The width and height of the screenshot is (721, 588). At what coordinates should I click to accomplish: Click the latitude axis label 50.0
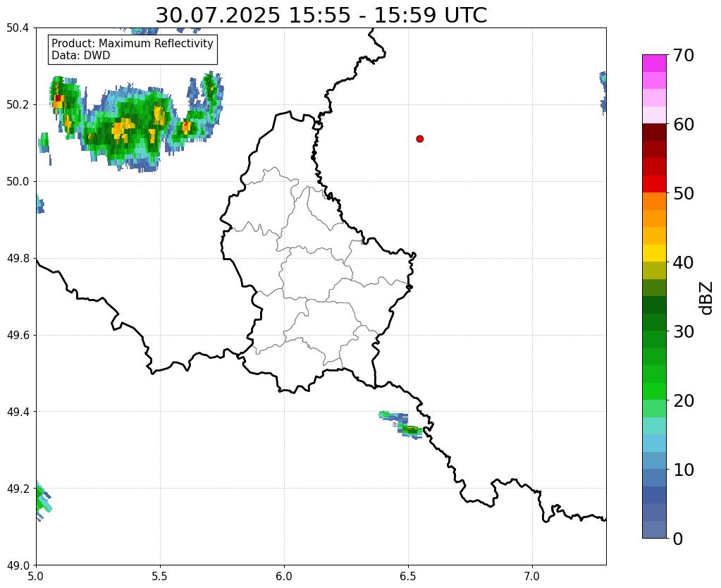(18, 182)
